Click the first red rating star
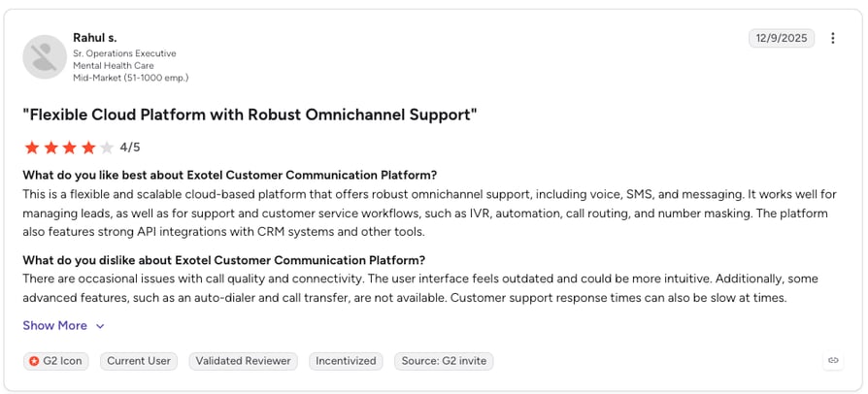 pyautogui.click(x=31, y=148)
